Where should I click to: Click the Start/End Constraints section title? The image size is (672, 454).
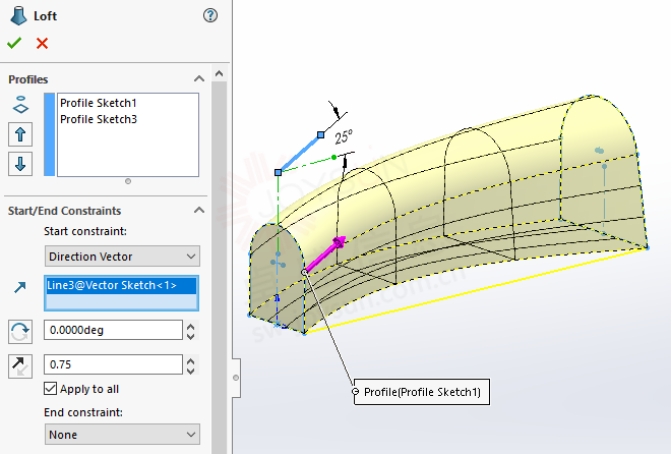click(64, 210)
